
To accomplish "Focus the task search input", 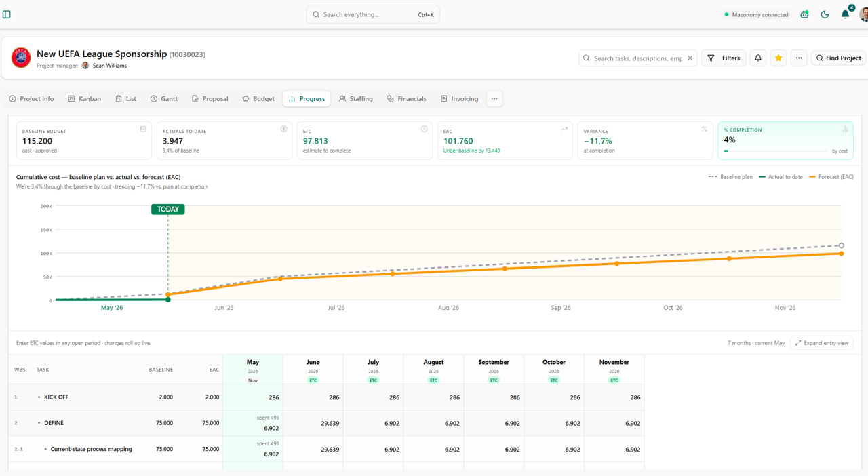I will [637, 58].
